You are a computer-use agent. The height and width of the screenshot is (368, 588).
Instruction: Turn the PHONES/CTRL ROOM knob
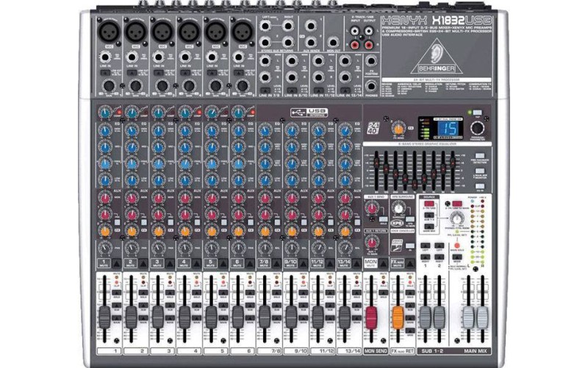pyautogui.click(x=456, y=218)
